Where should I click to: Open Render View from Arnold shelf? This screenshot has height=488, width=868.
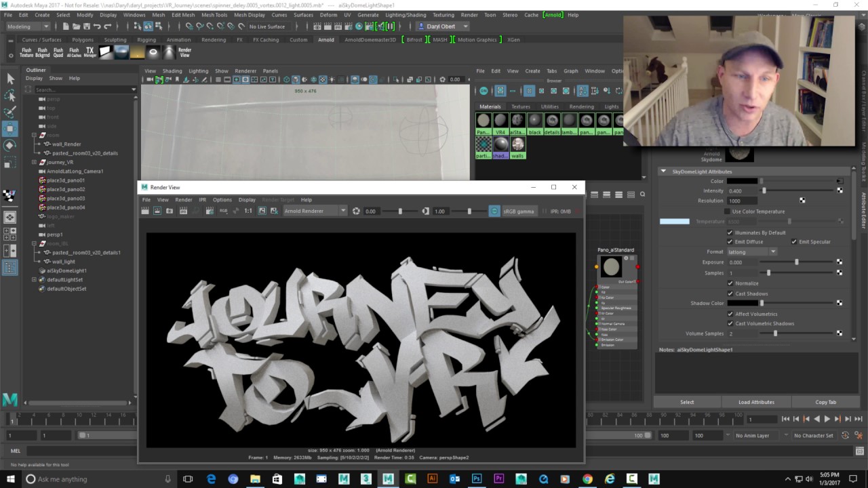point(184,52)
